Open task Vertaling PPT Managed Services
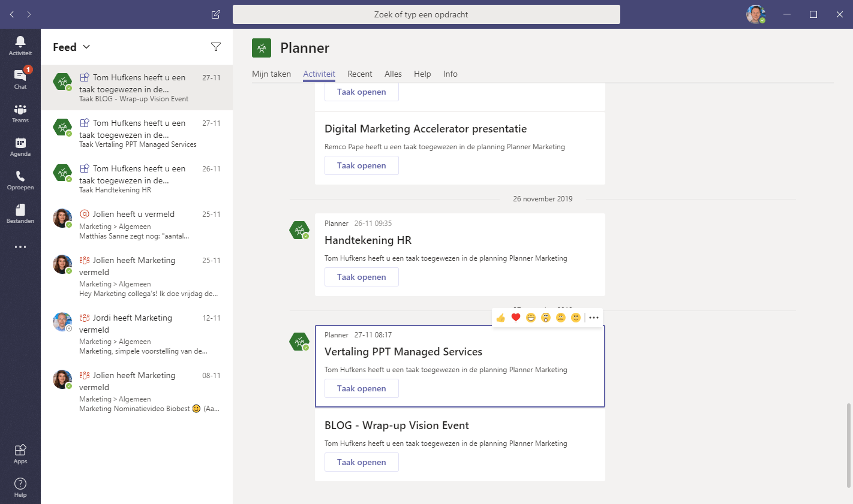This screenshot has height=504, width=853. click(362, 388)
